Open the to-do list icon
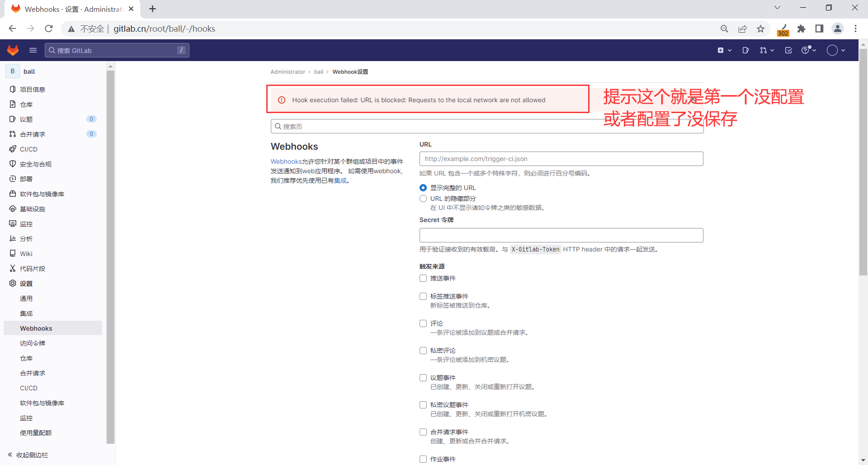 point(789,50)
